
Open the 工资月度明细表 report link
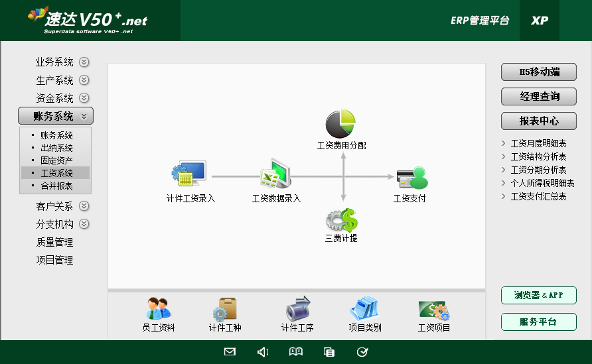coord(538,143)
